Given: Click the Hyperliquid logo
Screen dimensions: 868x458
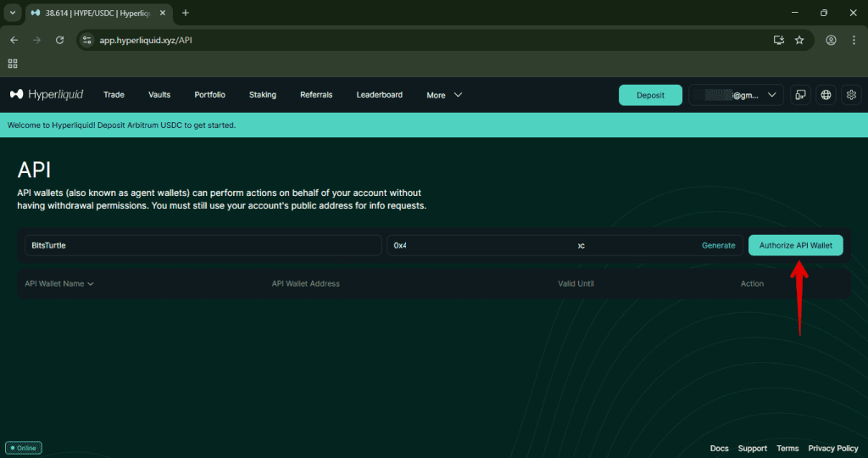Looking at the screenshot, I should pyautogui.click(x=47, y=95).
